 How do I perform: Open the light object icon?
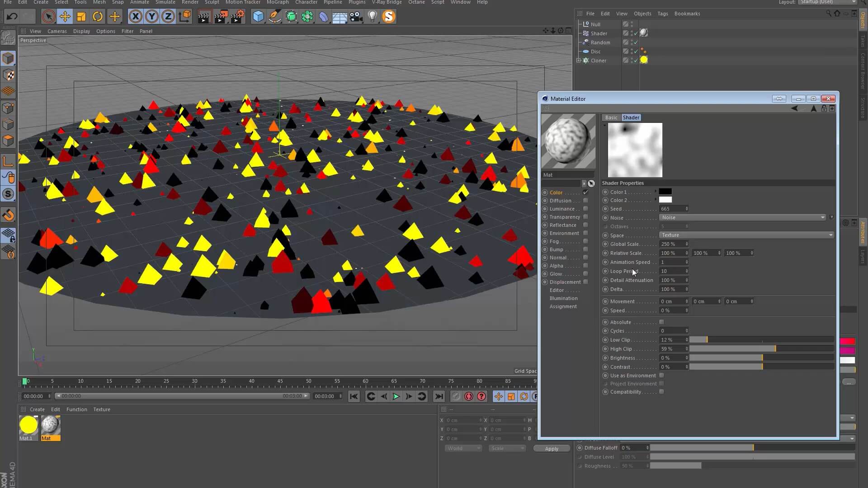tap(372, 17)
